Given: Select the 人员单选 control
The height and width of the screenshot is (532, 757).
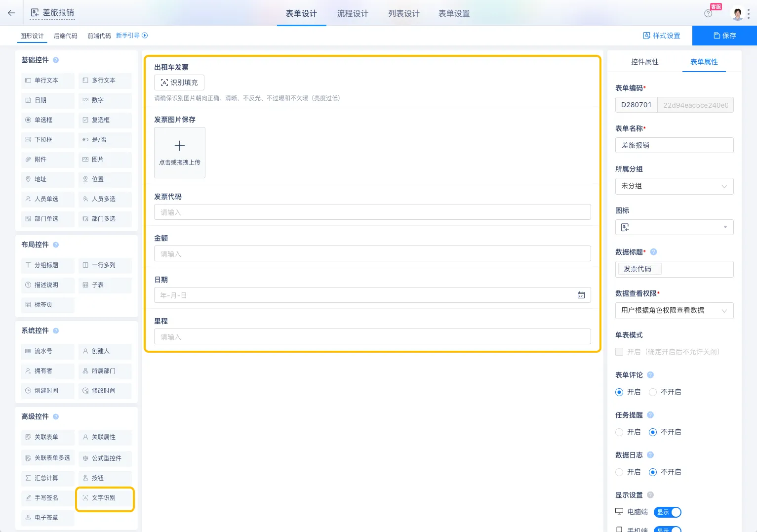Looking at the screenshot, I should pyautogui.click(x=48, y=199).
